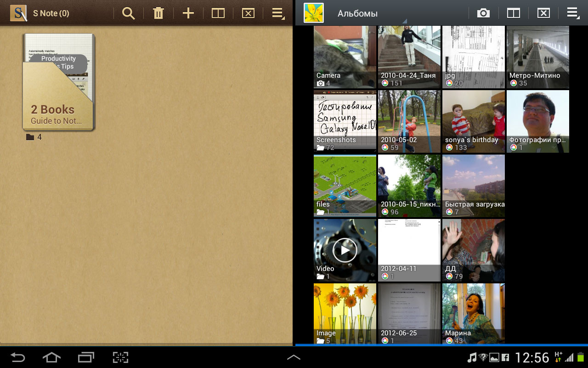Close the S Note pane with the X icon
This screenshot has height=368, width=588.
click(x=248, y=13)
